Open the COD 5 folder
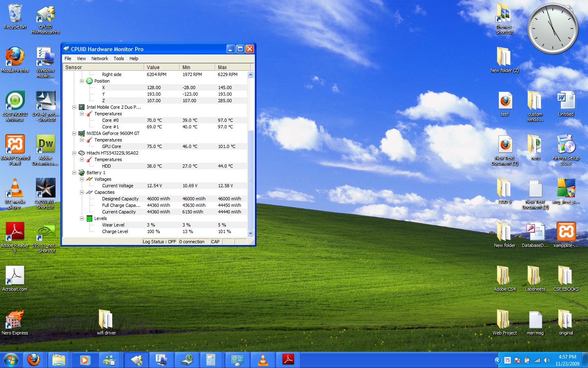Image resolution: width=588 pixels, height=368 pixels. pos(504,191)
